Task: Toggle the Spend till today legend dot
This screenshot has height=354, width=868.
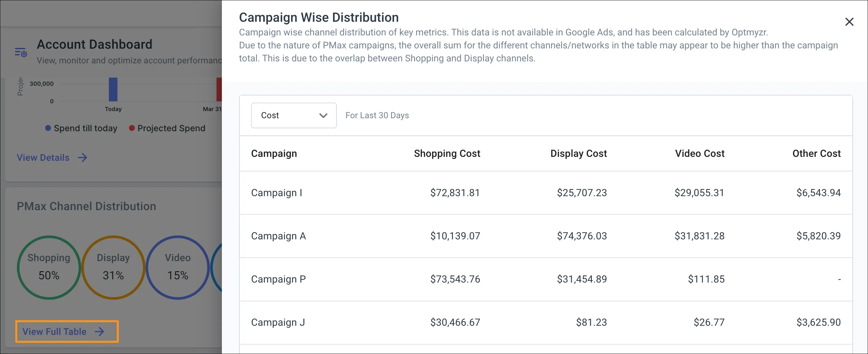Action: [48, 128]
